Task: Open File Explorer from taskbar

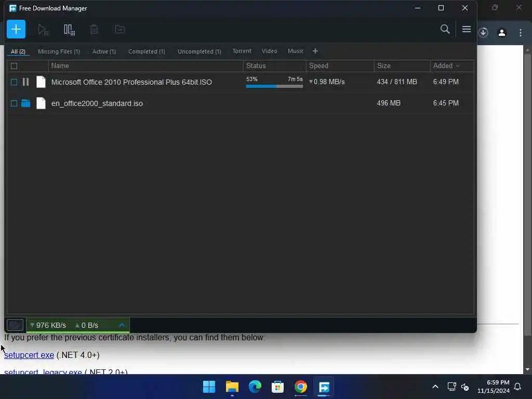Action: (x=232, y=387)
